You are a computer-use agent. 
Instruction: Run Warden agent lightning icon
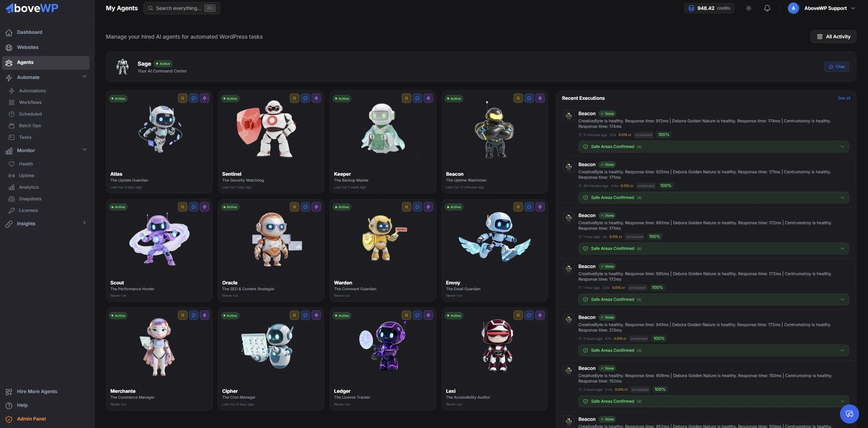coord(428,207)
